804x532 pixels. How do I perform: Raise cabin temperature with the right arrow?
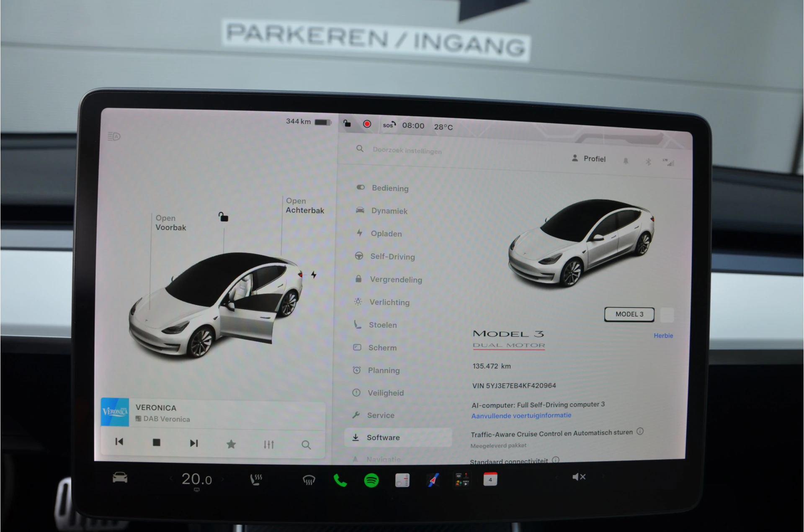[222, 479]
